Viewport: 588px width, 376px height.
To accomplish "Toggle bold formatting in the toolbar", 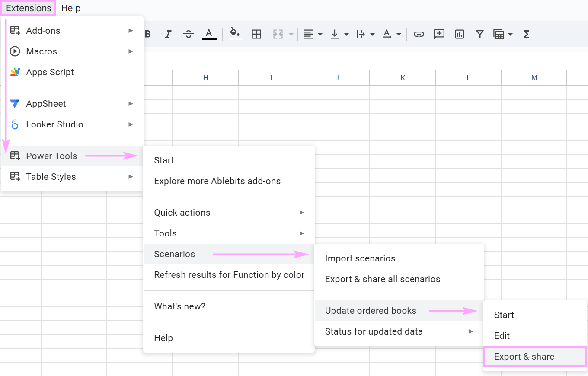I will (x=148, y=34).
